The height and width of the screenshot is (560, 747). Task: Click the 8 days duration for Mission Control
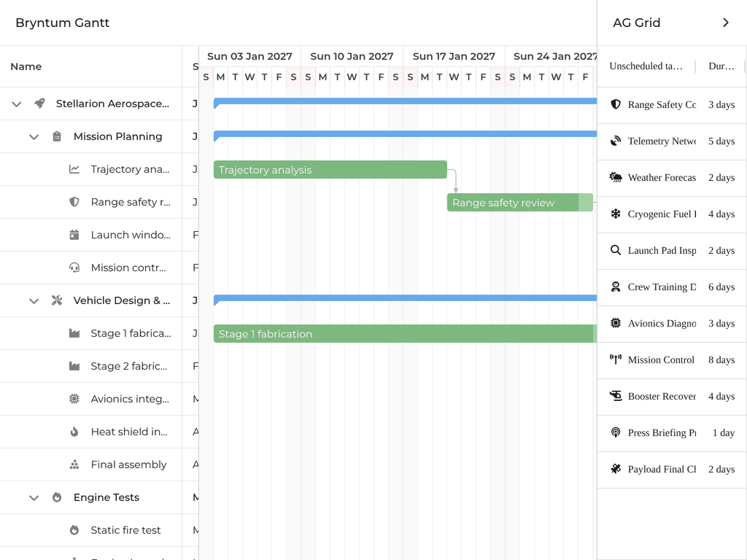(x=721, y=359)
